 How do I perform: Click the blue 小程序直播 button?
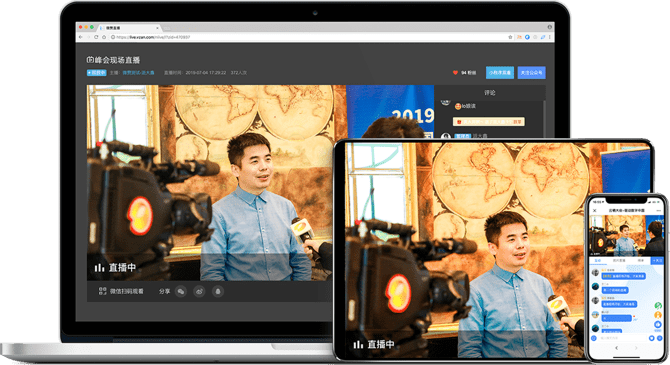[500, 73]
